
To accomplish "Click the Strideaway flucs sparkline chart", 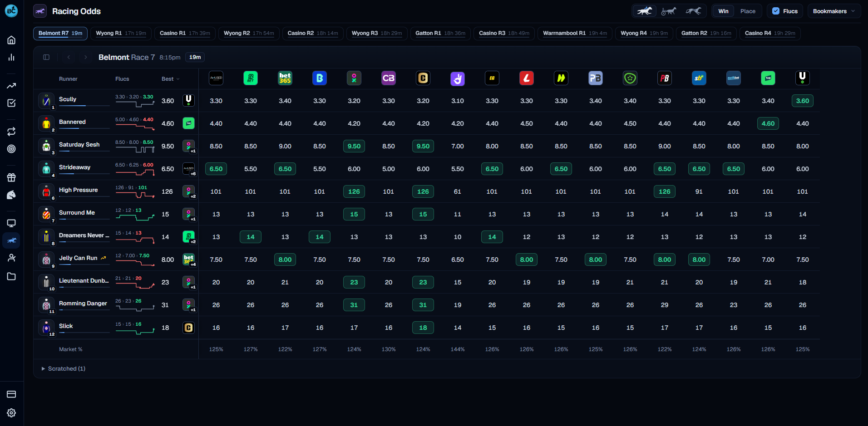I will click(x=135, y=172).
